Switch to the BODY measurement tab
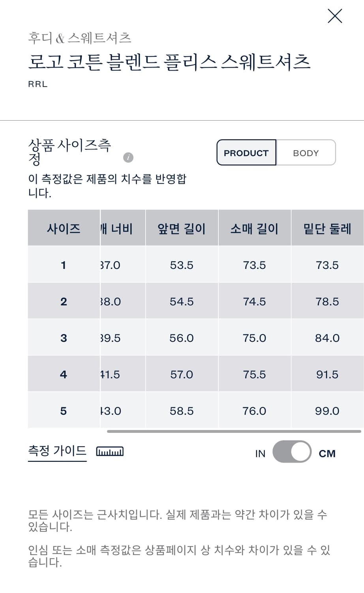 click(306, 153)
